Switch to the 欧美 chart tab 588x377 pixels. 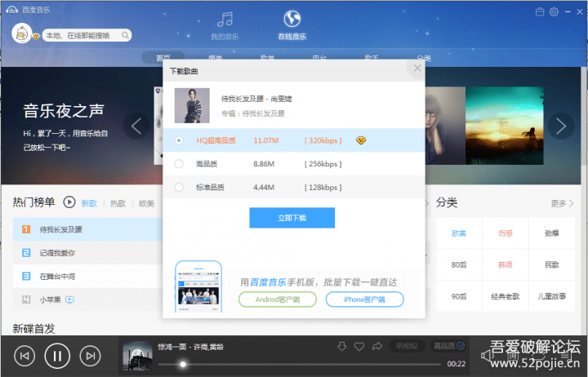point(147,203)
